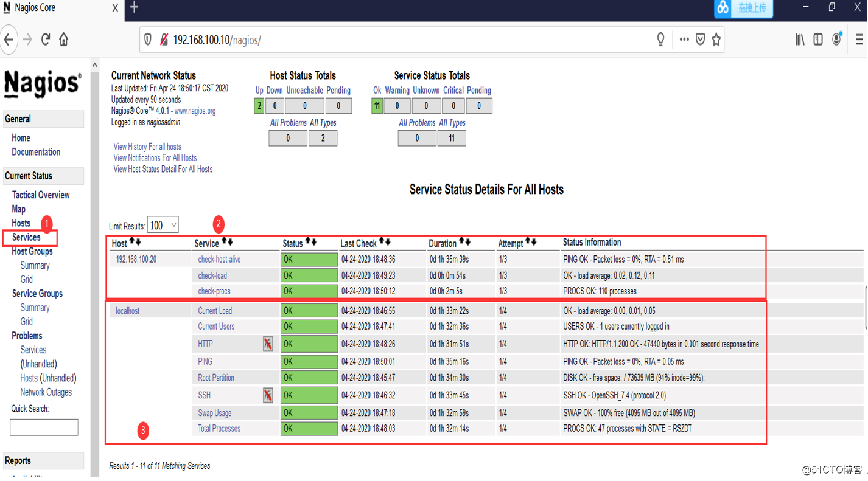Open View History For all hosts
Viewport: 868px width, 481px height.
[x=147, y=147]
